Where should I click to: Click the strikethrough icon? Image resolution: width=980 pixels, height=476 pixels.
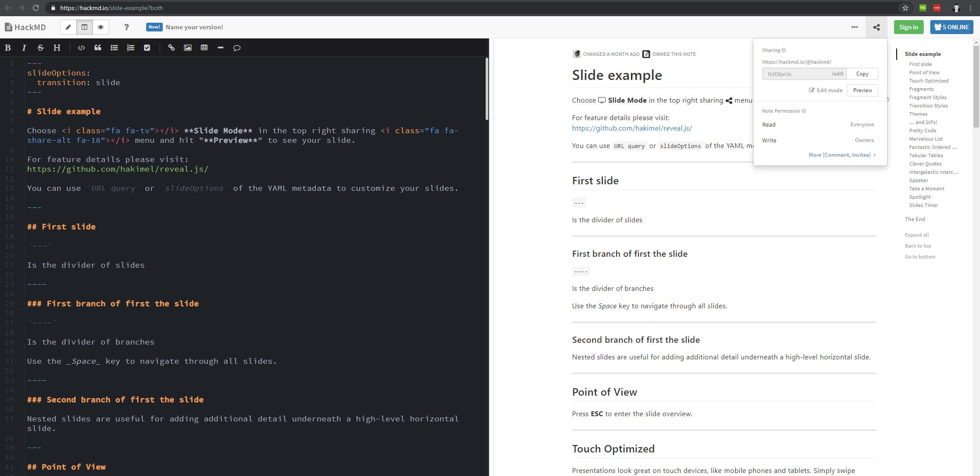pos(40,48)
